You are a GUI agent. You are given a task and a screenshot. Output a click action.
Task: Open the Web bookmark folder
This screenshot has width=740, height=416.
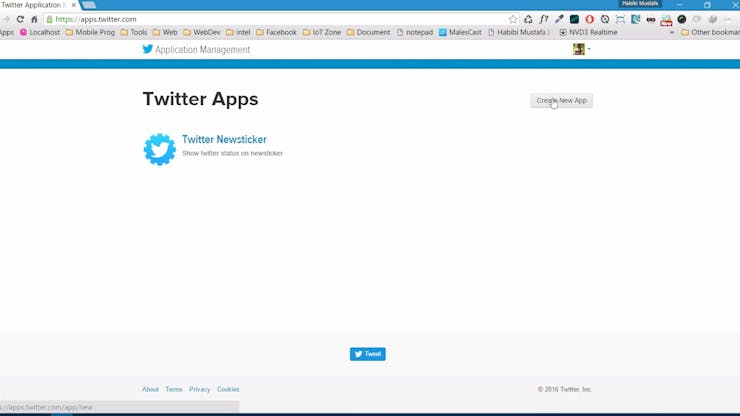[x=165, y=32]
